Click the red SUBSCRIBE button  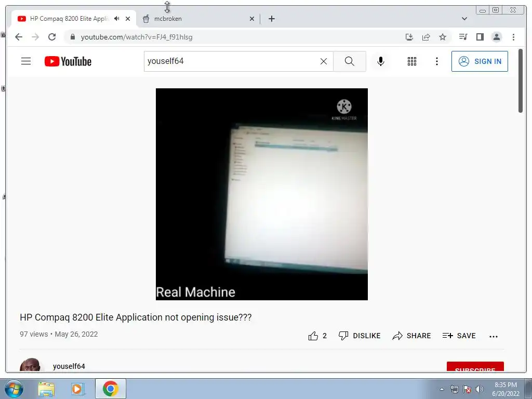pos(475,367)
